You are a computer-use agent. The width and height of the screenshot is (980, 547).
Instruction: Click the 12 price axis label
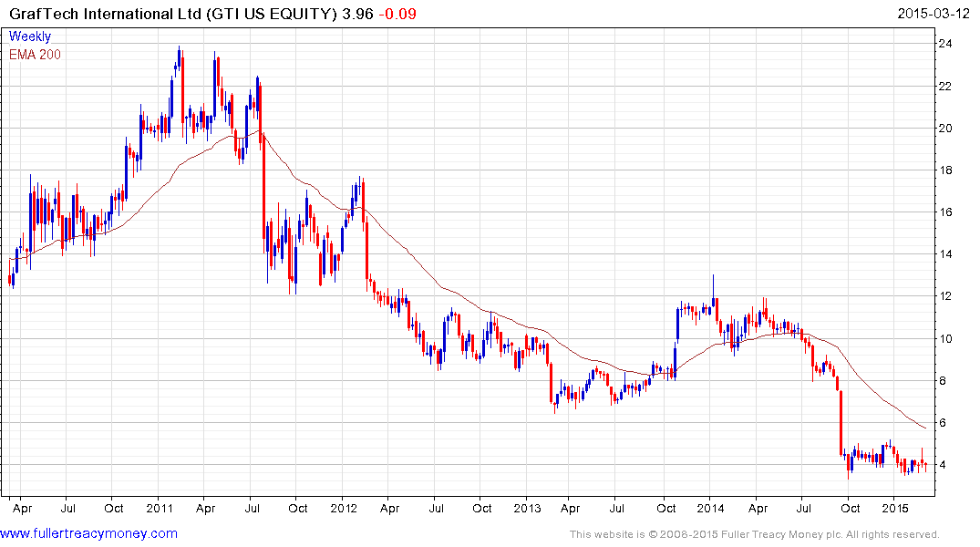[945, 295]
